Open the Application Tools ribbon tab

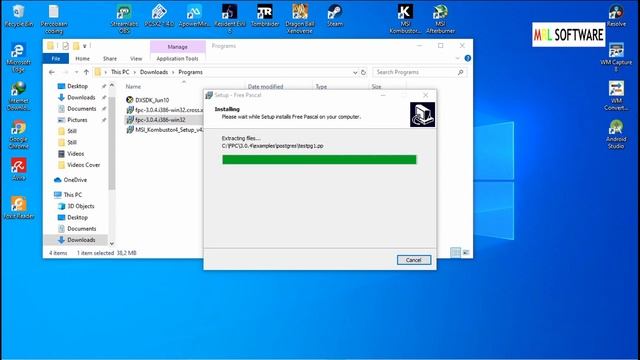[x=178, y=59]
